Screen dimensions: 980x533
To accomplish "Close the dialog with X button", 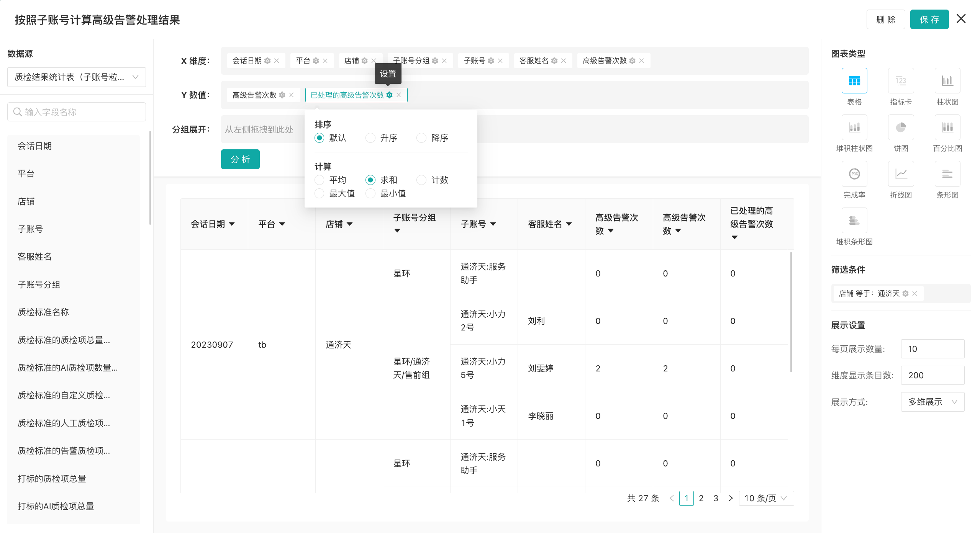I will click(x=961, y=19).
